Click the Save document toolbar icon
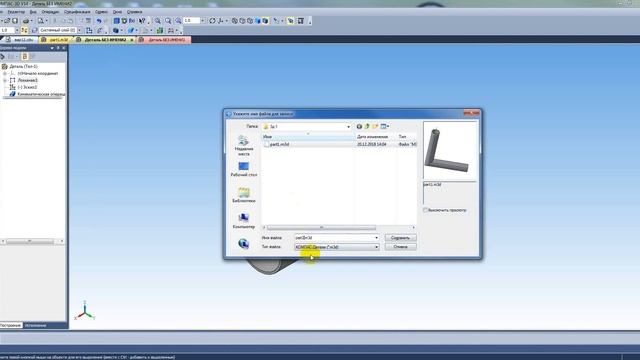640x360 pixels. (x=15, y=20)
